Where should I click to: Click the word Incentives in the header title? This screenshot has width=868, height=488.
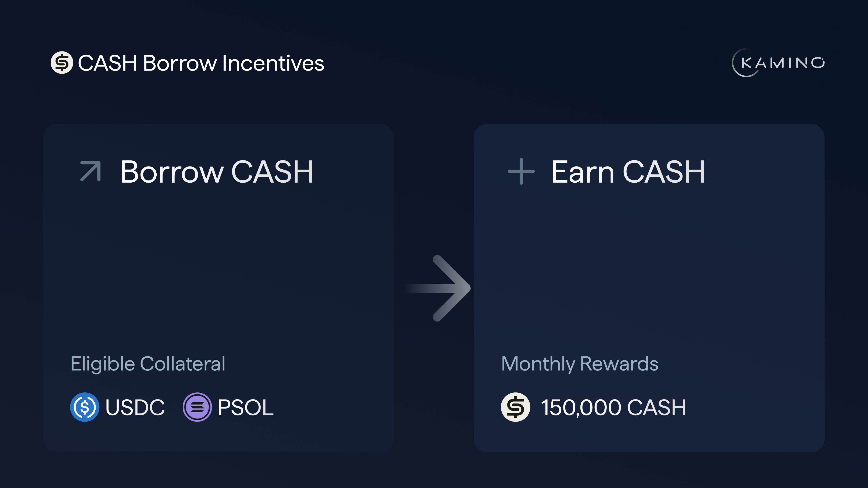(273, 63)
